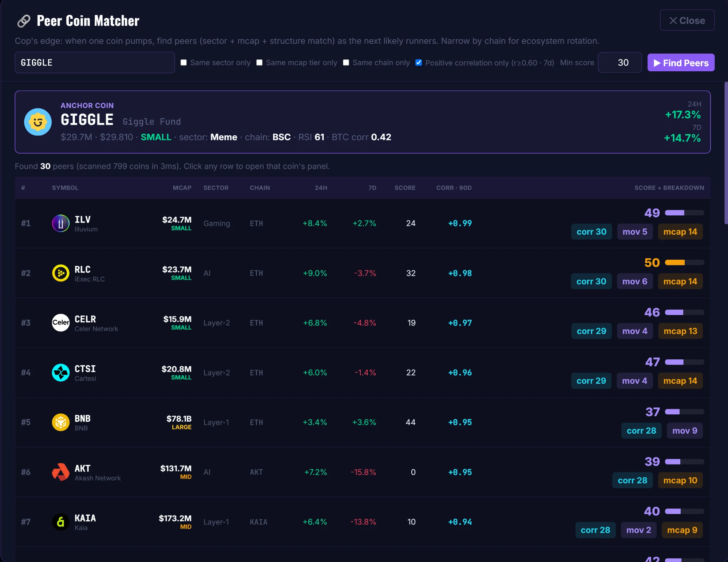Image resolution: width=728 pixels, height=562 pixels.
Task: Enable Same chain only checkbox
Action: [346, 63]
